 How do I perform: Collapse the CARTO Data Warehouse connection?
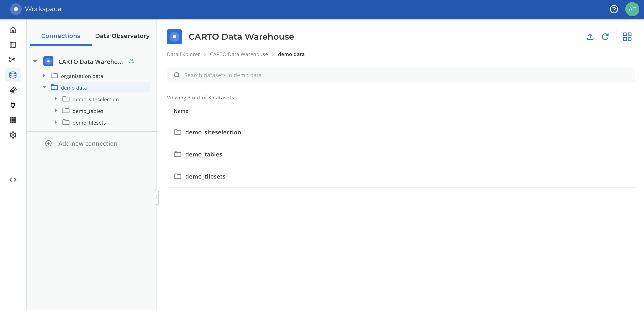(35, 61)
